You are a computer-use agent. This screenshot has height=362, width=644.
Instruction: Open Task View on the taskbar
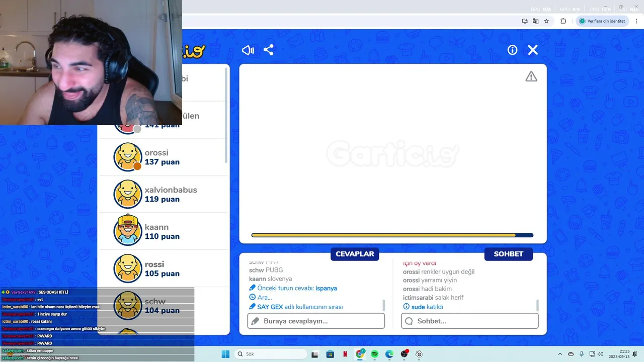point(315,354)
